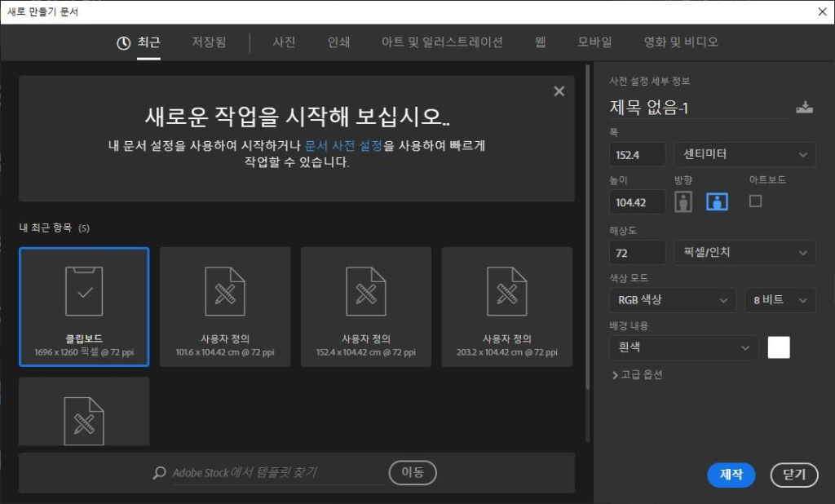
Task: Click the 닫기 button
Action: click(794, 475)
